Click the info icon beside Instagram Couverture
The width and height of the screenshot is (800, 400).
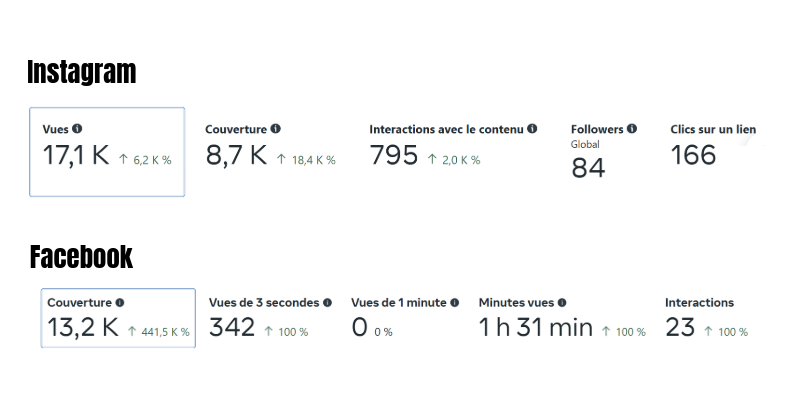pos(276,129)
